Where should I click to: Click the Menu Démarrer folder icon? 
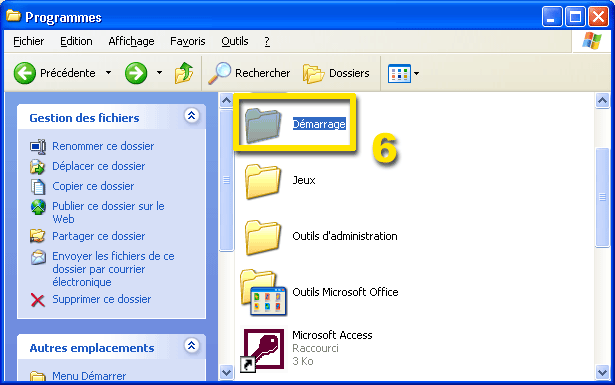pos(38,376)
